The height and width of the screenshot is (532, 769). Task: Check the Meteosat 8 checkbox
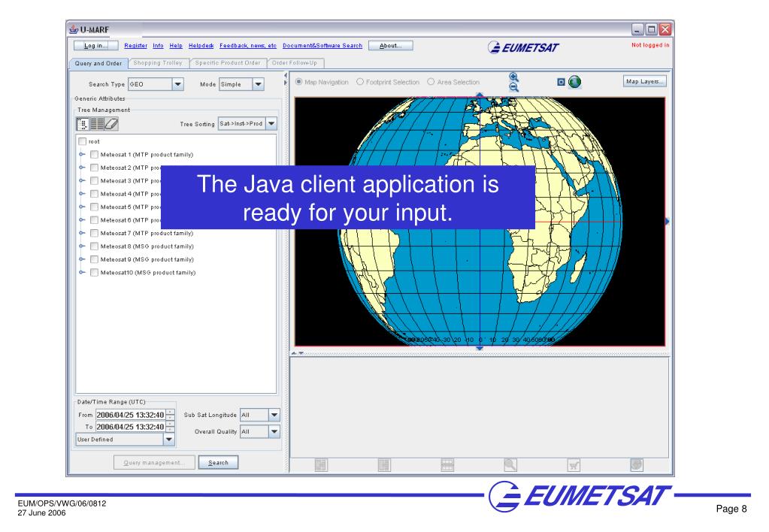(94, 246)
